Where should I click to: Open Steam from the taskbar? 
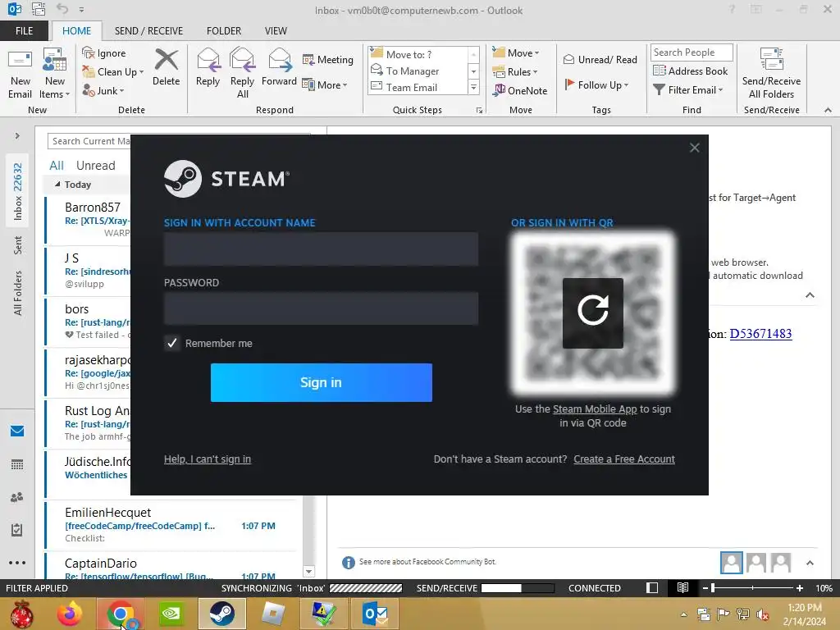221,614
